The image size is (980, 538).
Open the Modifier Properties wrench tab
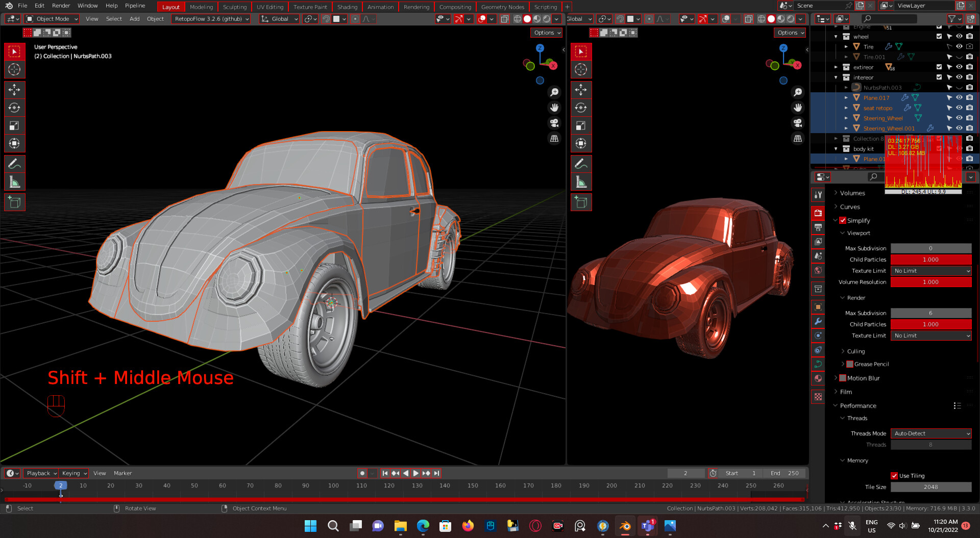[818, 321]
